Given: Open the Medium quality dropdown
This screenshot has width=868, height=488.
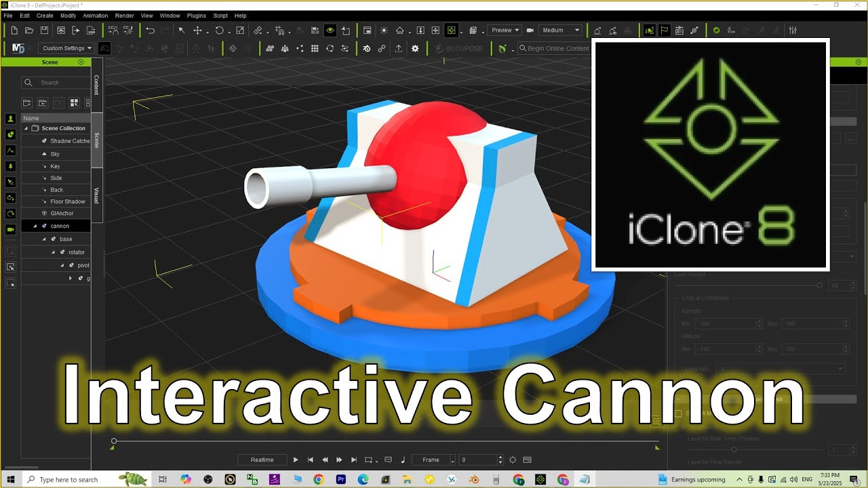Looking at the screenshot, I should coord(561,30).
